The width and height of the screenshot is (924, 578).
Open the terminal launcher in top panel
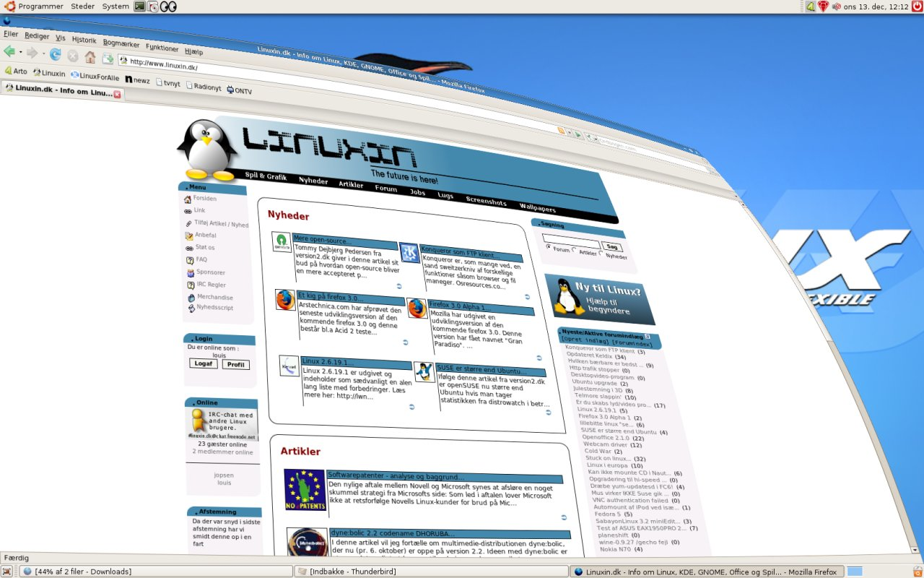139,7
